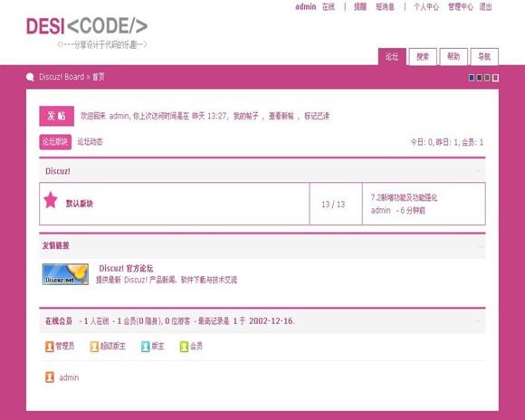Select the pink style swatch
The width and height of the screenshot is (525, 420).
coord(495,78)
